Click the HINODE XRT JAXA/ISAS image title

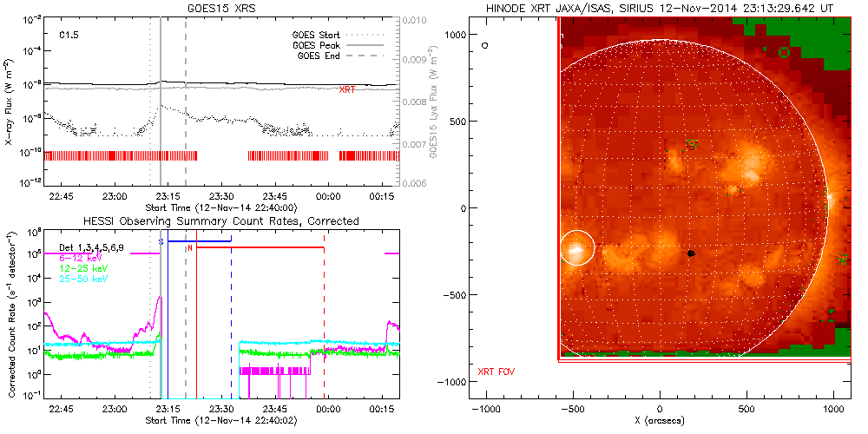661,8
